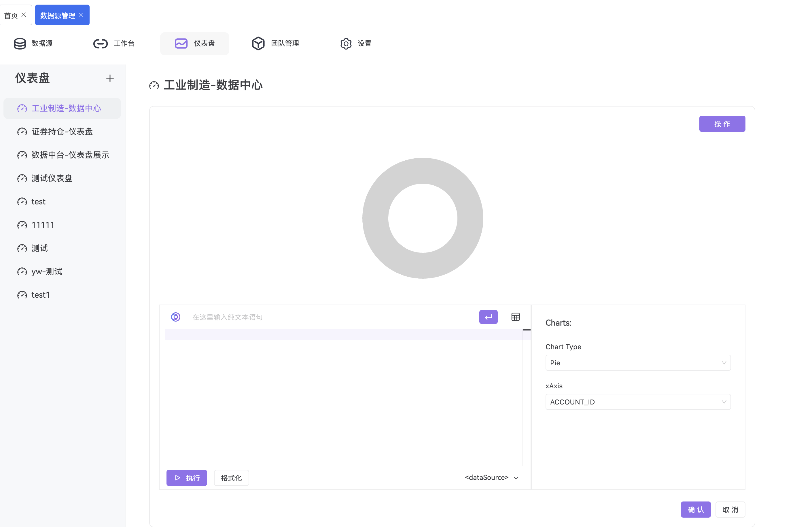Close the 首页 tab

[24, 15]
